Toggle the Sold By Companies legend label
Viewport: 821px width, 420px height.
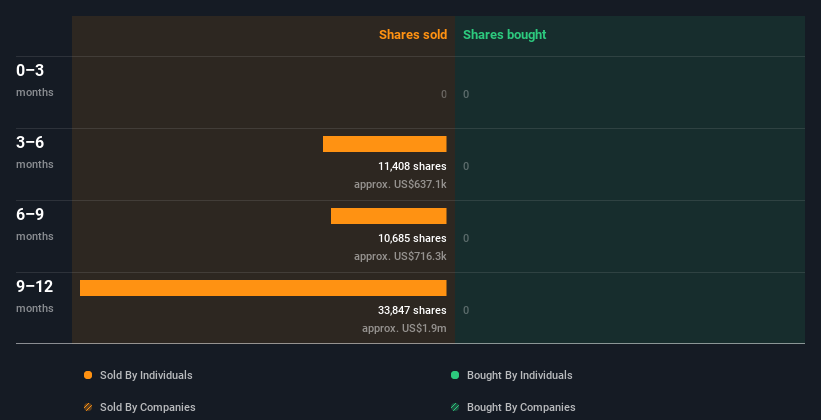pyautogui.click(x=148, y=407)
